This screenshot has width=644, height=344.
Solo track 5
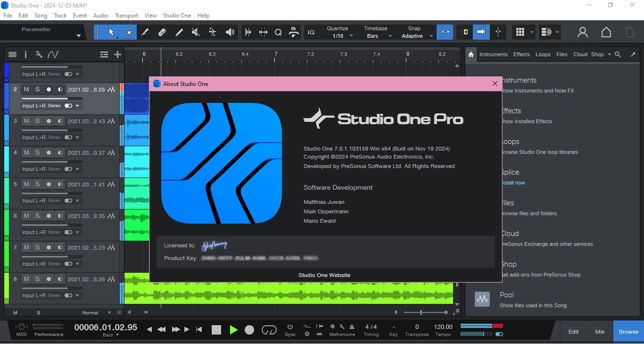tap(37, 185)
